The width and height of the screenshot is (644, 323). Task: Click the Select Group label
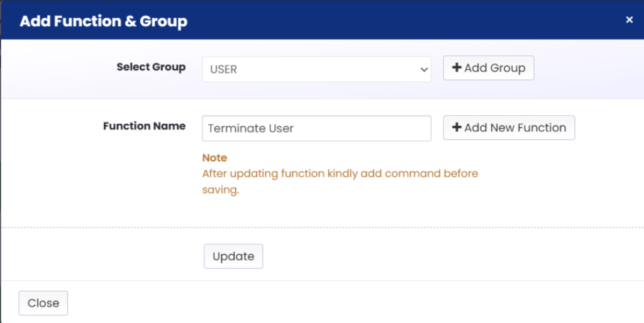[151, 67]
